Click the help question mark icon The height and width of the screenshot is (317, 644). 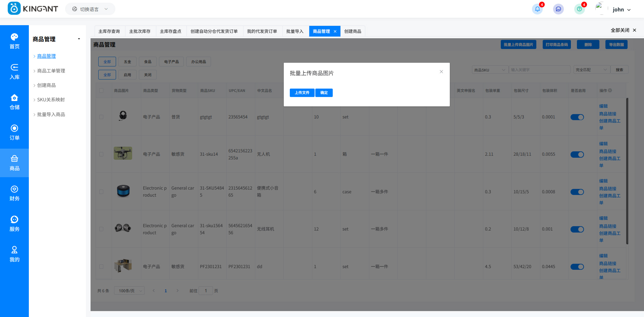[579, 9]
